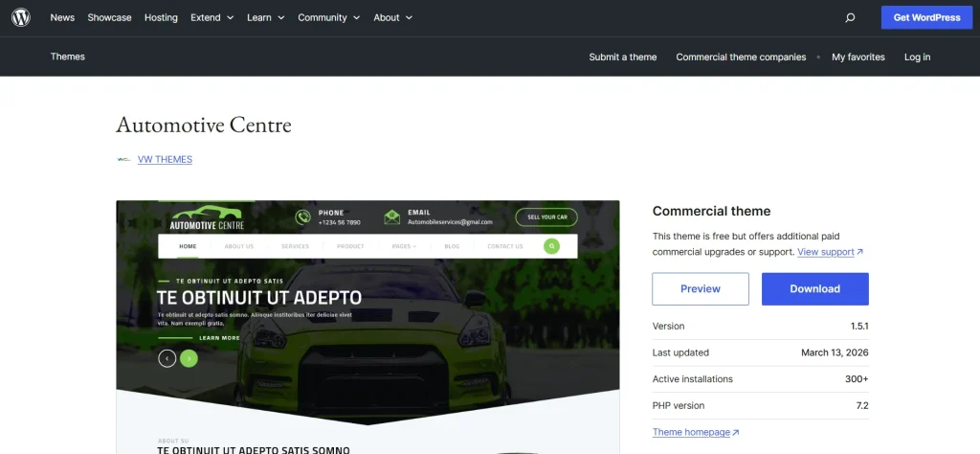
Task: Open the WordPress logo home link
Action: [21, 17]
